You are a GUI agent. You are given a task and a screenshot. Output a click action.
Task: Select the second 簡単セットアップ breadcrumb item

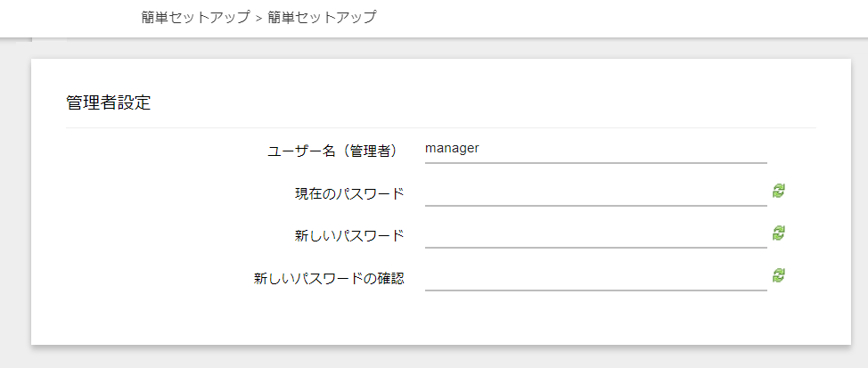coord(322,17)
